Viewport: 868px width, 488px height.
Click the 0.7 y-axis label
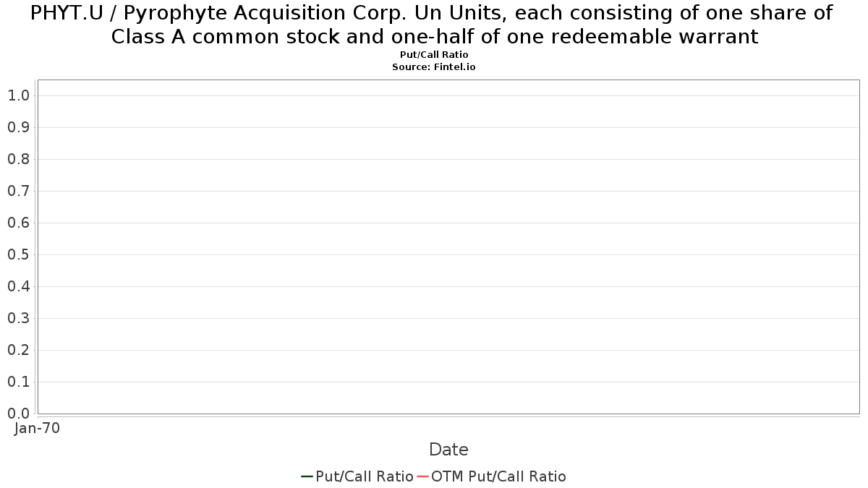pos(18,191)
